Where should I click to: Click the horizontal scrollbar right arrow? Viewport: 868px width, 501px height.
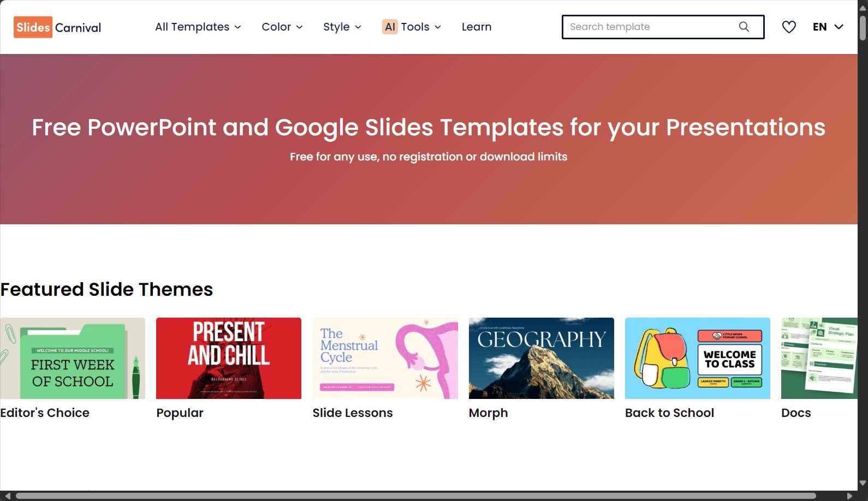coord(849,496)
